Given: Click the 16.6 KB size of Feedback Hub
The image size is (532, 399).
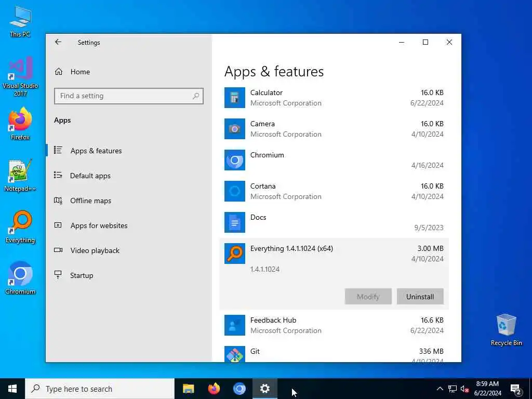Looking at the screenshot, I should [x=432, y=320].
